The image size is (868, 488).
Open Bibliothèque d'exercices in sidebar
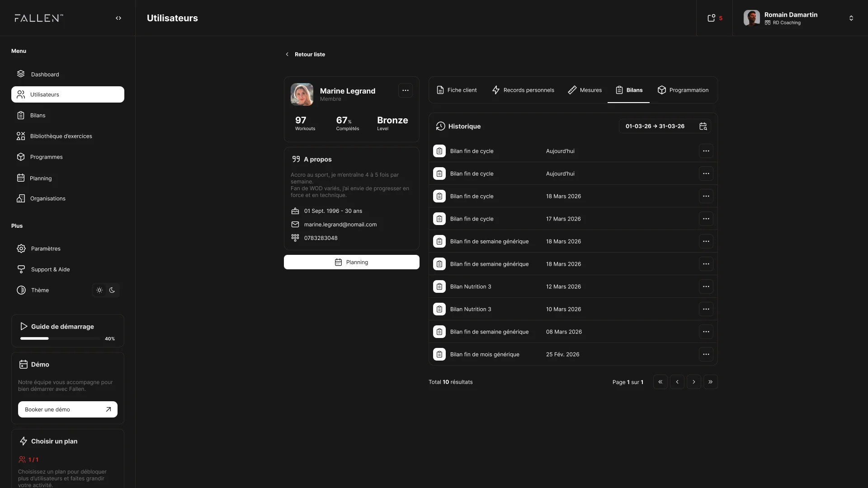click(x=68, y=136)
